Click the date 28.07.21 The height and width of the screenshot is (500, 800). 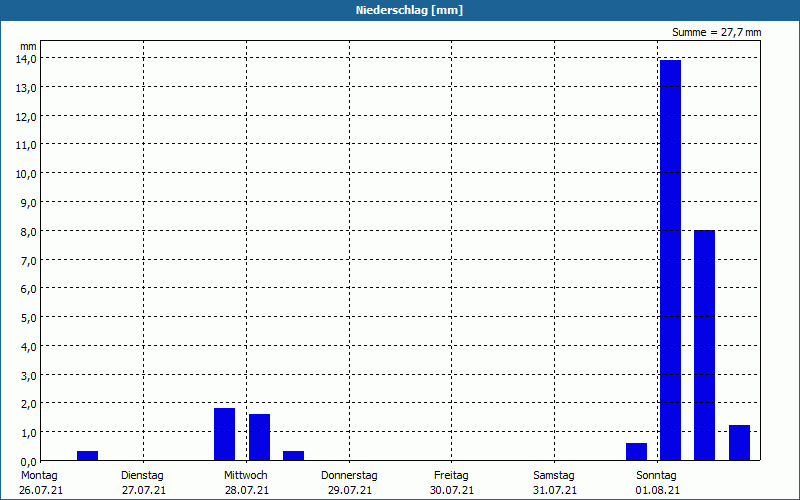[247, 491]
